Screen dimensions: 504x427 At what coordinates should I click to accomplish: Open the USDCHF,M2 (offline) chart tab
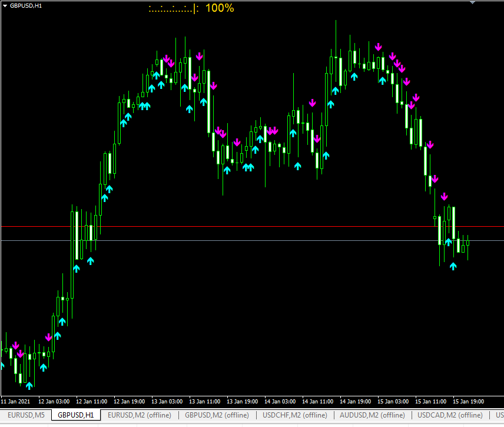pyautogui.click(x=295, y=415)
